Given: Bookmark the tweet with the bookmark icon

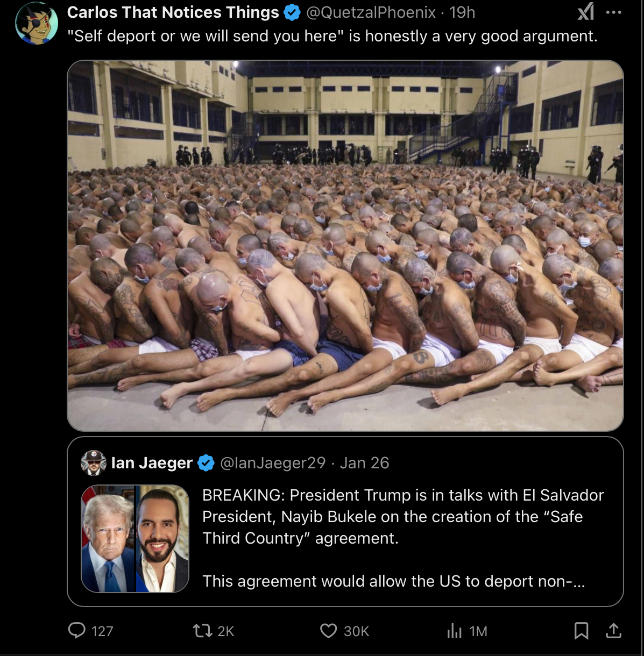Looking at the screenshot, I should [581, 630].
